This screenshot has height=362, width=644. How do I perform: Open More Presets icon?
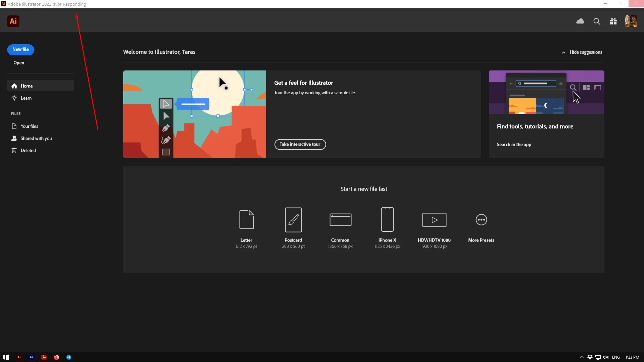[481, 220]
